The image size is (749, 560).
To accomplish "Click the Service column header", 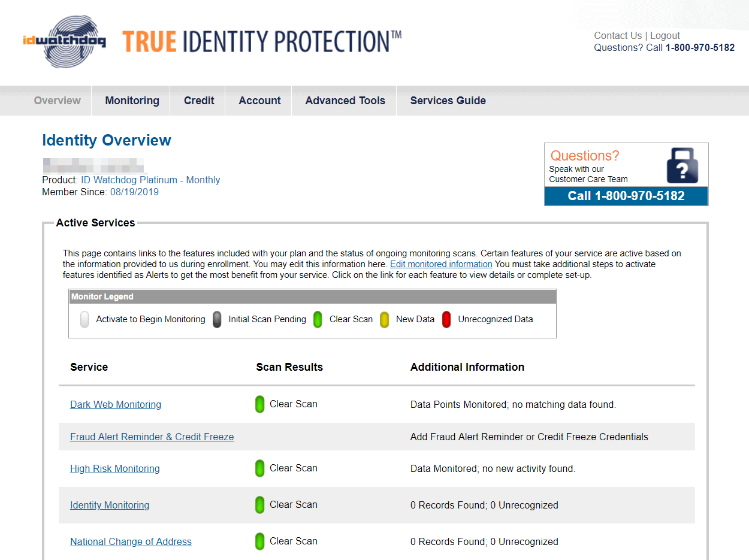I will click(89, 367).
